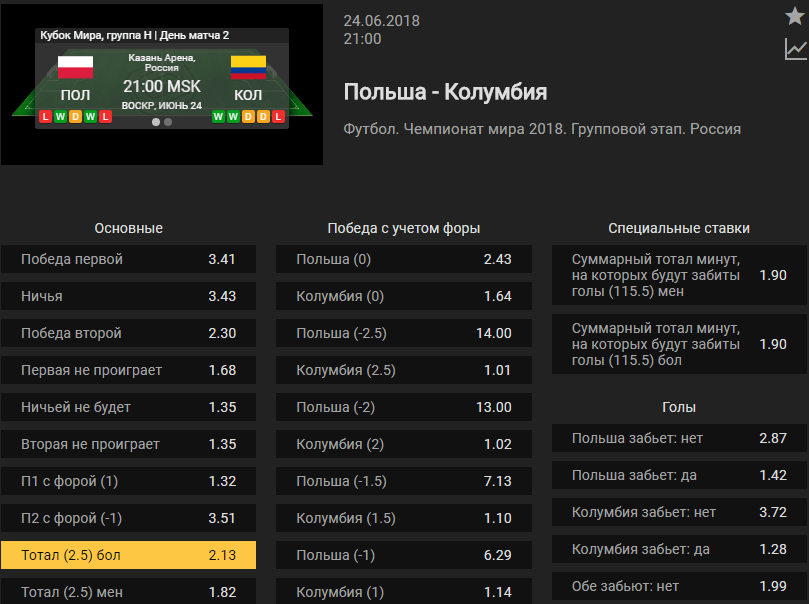The image size is (809, 604).
Task: Select Первая не проиграет odds 1.68
Action: pos(128,370)
